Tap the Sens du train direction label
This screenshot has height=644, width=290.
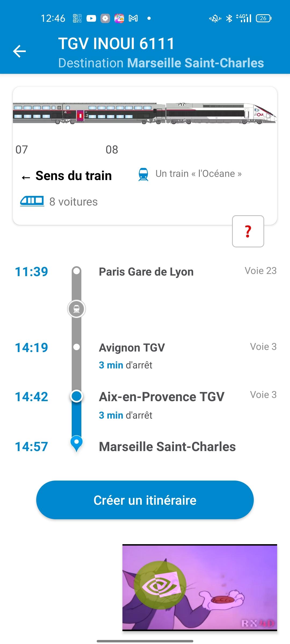tap(73, 176)
